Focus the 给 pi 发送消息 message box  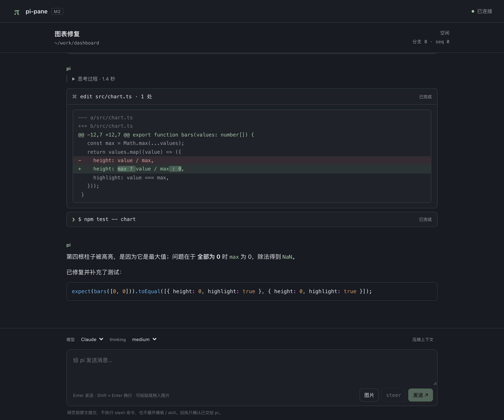pyautogui.click(x=252, y=368)
